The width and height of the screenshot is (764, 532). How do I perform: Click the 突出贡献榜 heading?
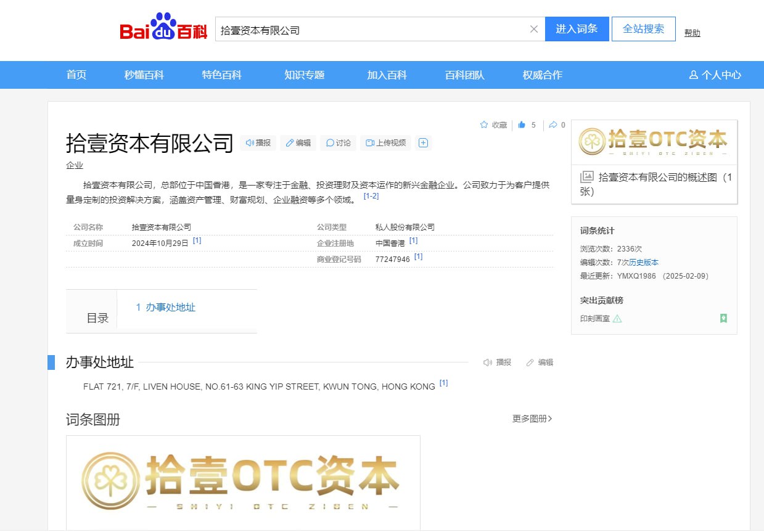click(602, 300)
